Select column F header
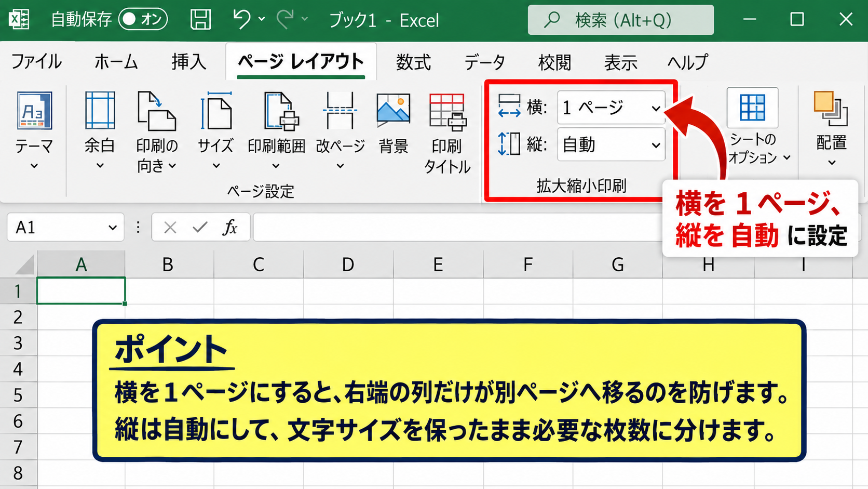 [528, 265]
